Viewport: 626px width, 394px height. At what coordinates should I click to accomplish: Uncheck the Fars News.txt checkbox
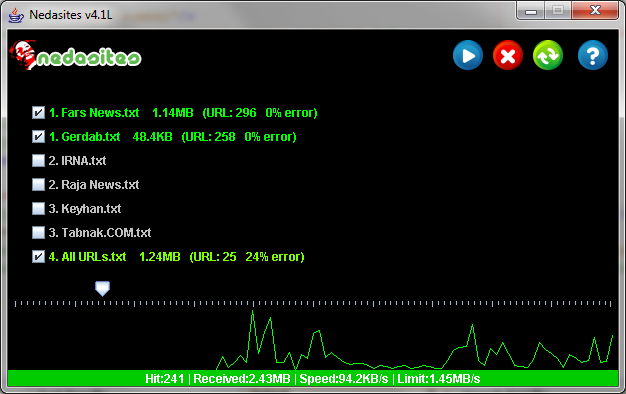pos(38,113)
